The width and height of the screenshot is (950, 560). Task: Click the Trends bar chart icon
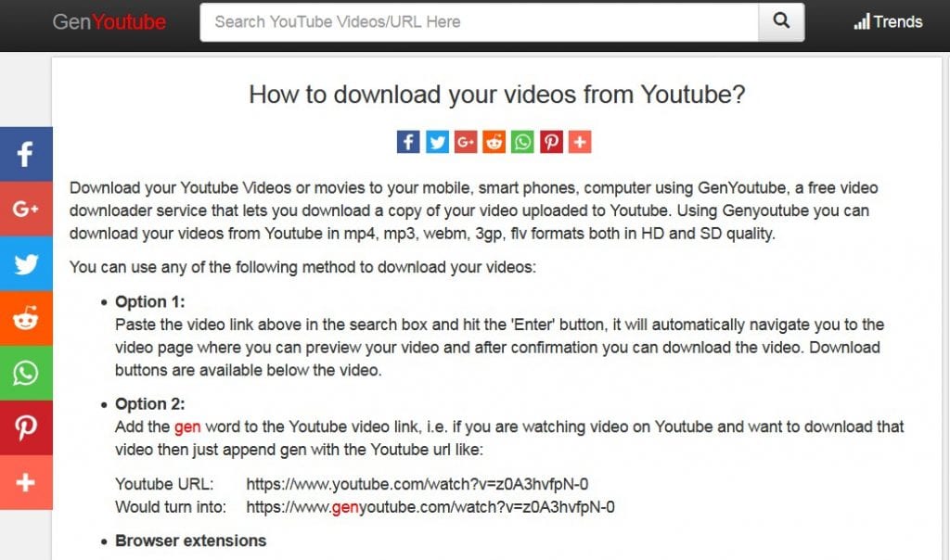pyautogui.click(x=862, y=22)
